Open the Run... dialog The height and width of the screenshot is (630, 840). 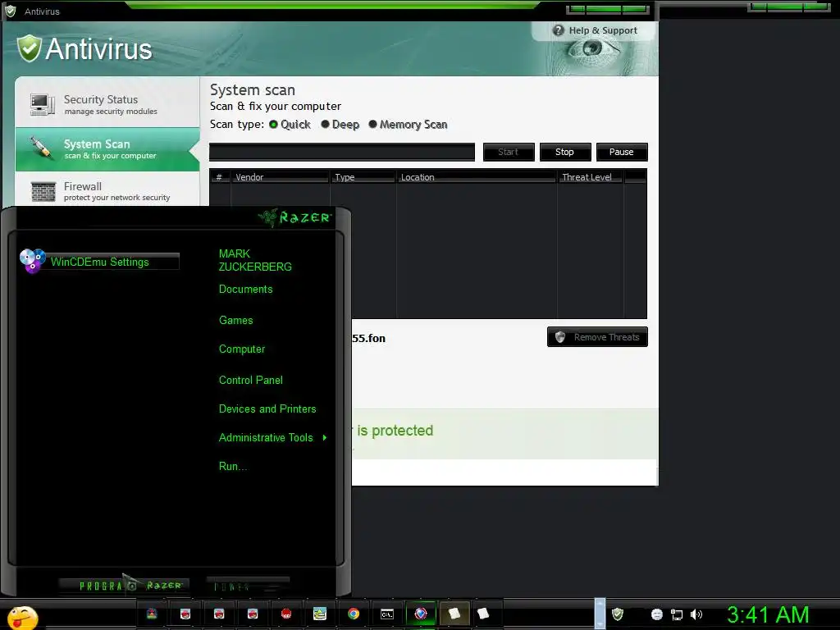pyautogui.click(x=232, y=466)
